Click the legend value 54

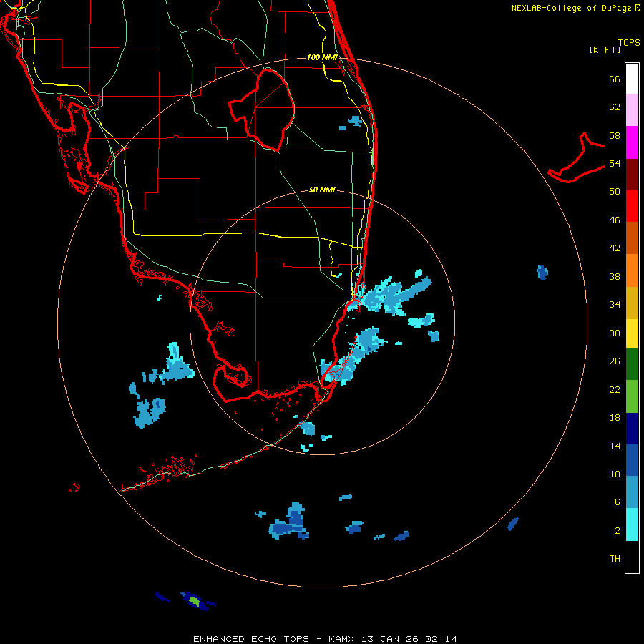coord(615,163)
